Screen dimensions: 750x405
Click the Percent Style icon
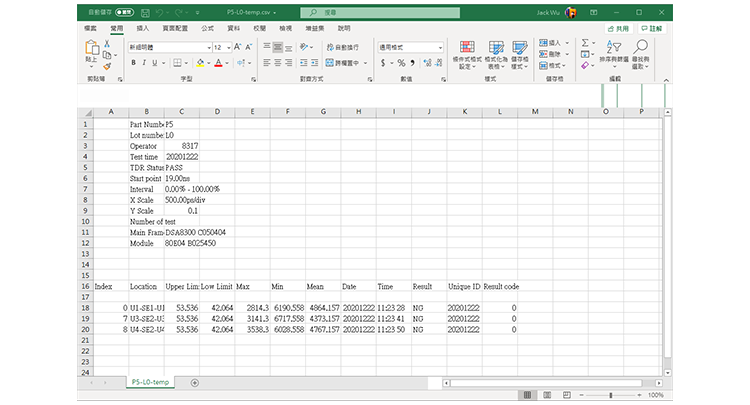pyautogui.click(x=401, y=63)
